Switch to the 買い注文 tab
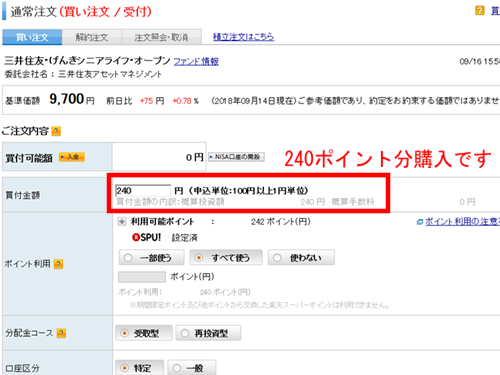 [x=32, y=37]
